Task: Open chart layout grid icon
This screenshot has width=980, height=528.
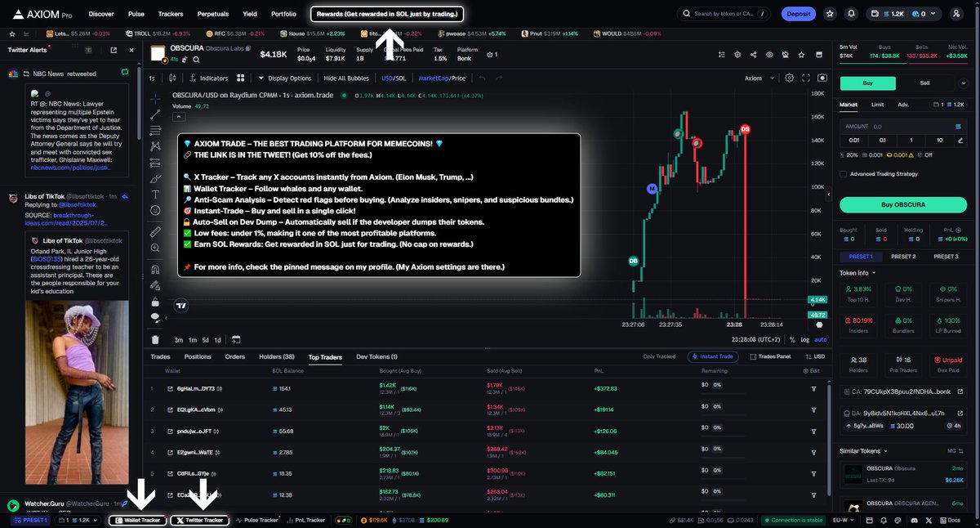Action: pos(241,78)
